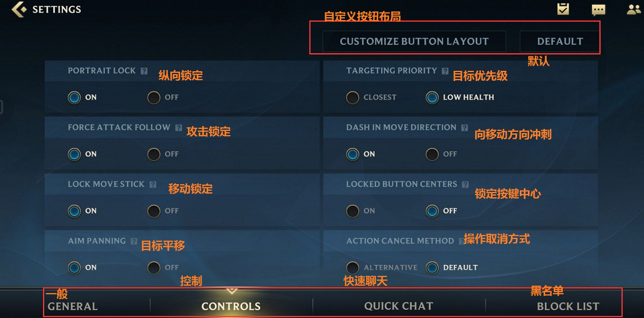
Task: Click Customize Button Layout
Action: coord(414,42)
